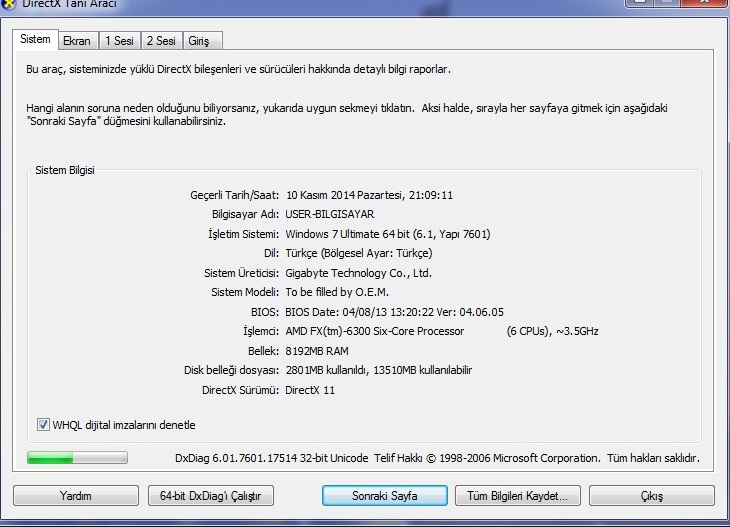Click the Disk belleği dosyası label

point(231,370)
